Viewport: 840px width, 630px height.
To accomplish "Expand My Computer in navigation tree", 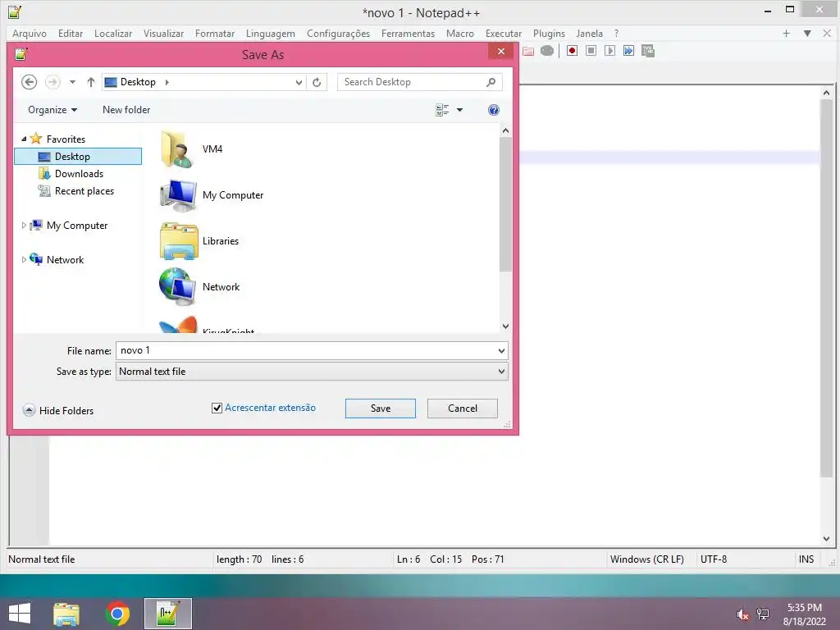I will tap(24, 226).
